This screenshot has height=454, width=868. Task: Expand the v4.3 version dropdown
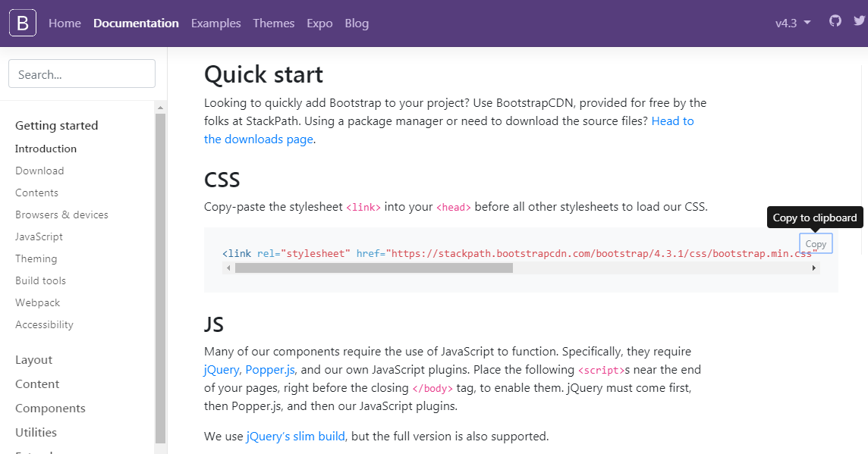pyautogui.click(x=793, y=23)
